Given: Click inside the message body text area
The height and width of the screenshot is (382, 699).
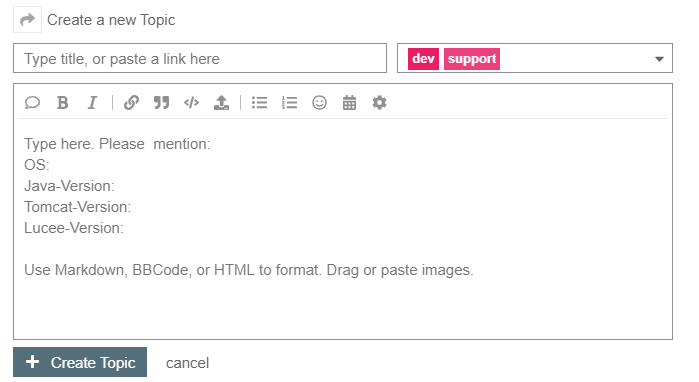Looking at the screenshot, I should (x=343, y=228).
